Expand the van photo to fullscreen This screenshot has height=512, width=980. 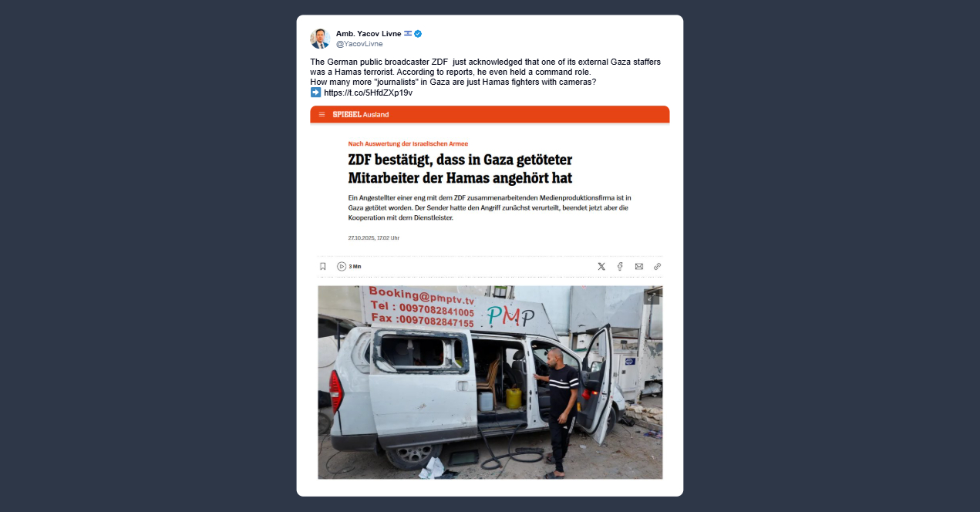(652, 297)
